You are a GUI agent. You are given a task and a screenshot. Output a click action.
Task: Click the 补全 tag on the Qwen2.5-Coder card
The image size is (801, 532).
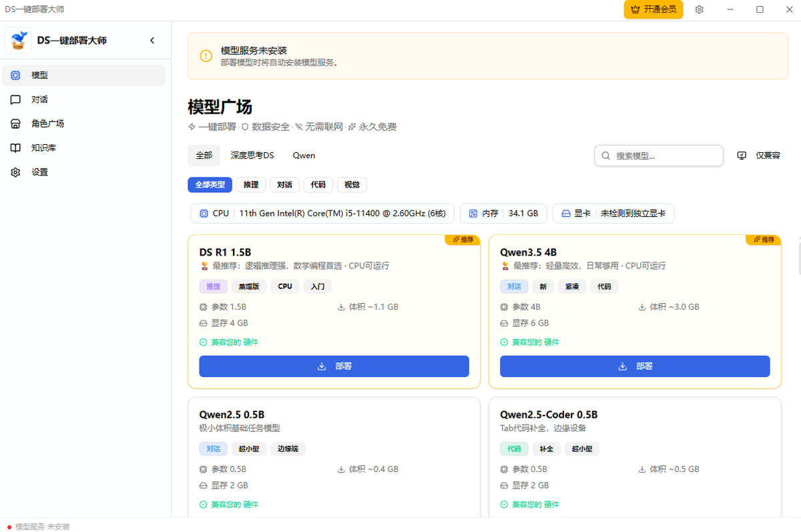(x=546, y=449)
